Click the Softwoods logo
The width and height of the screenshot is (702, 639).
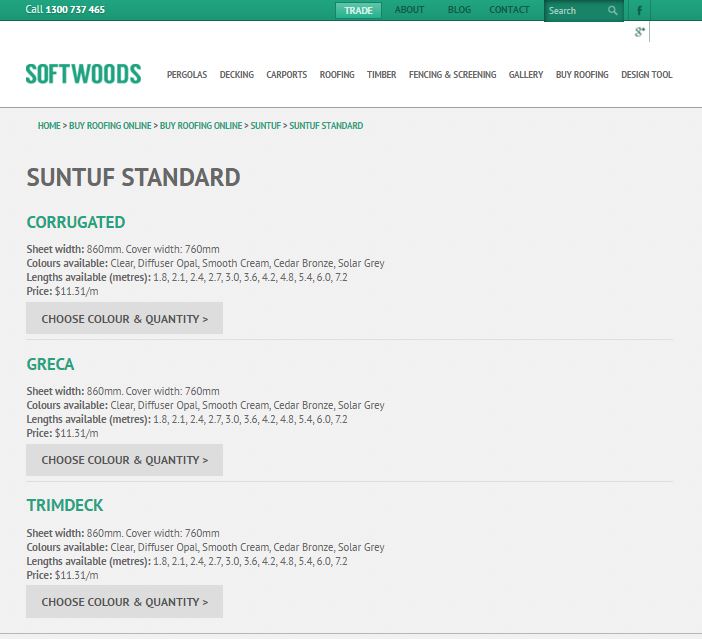83,74
